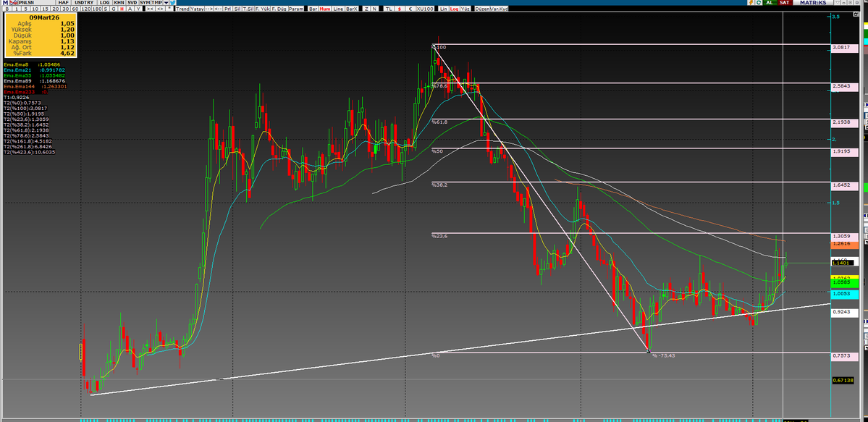Open dropdown arrow next to TMP
868x422 pixels.
tap(166, 3)
